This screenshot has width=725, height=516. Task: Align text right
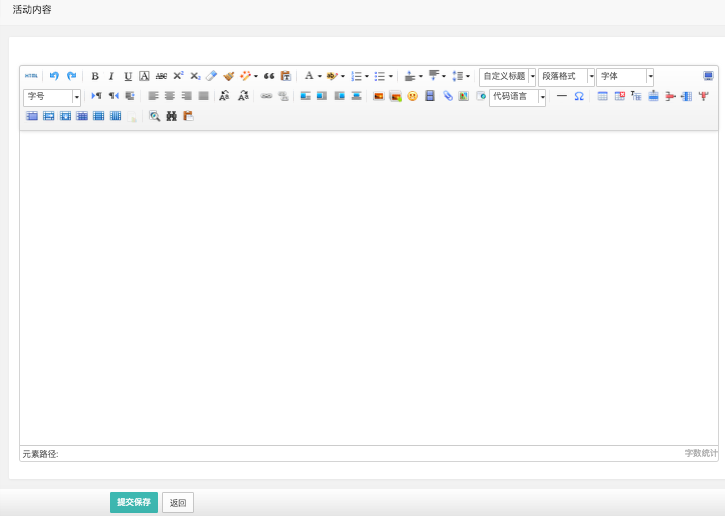point(186,96)
